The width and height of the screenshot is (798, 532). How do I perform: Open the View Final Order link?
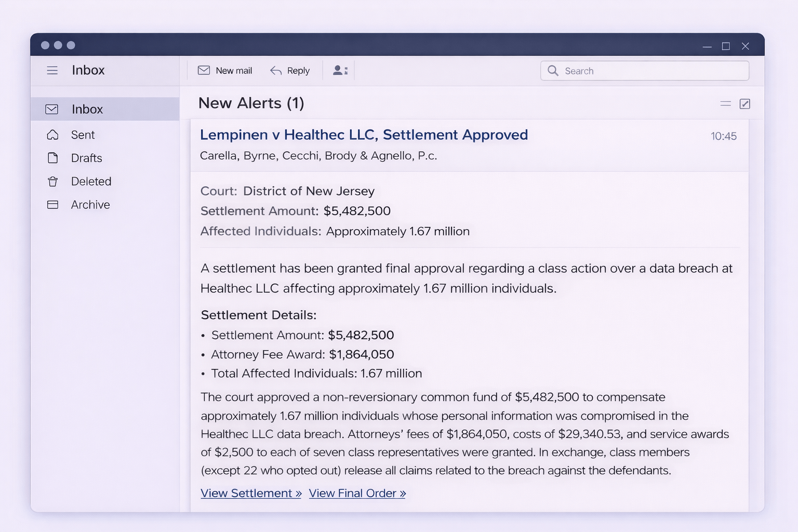click(357, 493)
